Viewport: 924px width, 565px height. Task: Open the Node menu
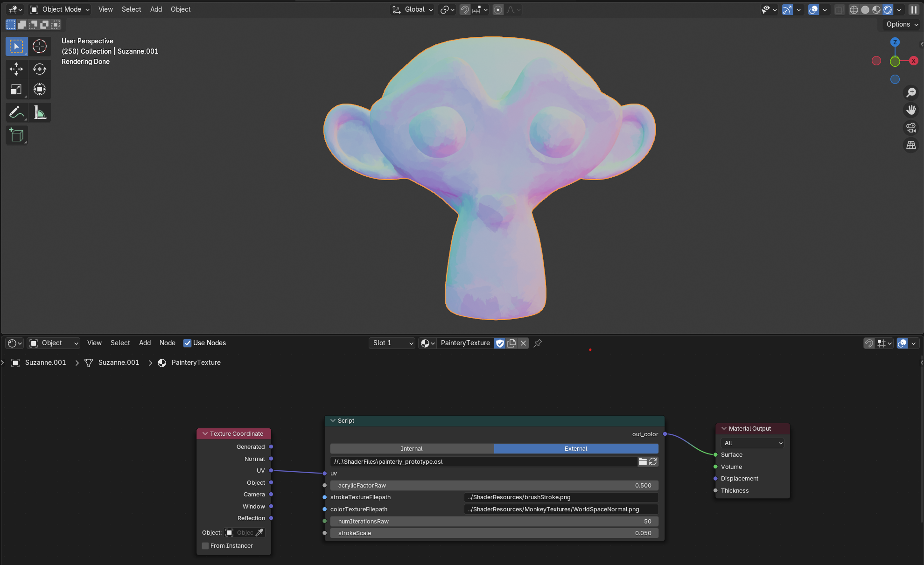point(167,343)
